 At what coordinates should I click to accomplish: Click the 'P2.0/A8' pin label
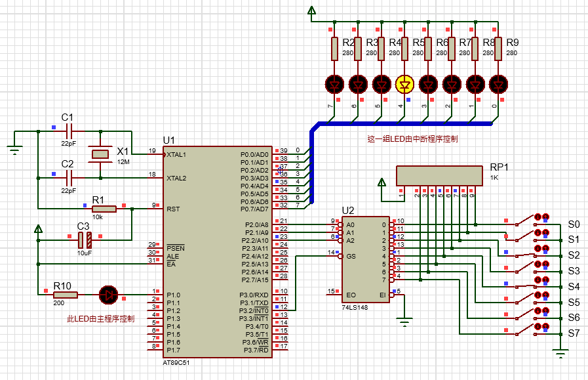point(257,224)
